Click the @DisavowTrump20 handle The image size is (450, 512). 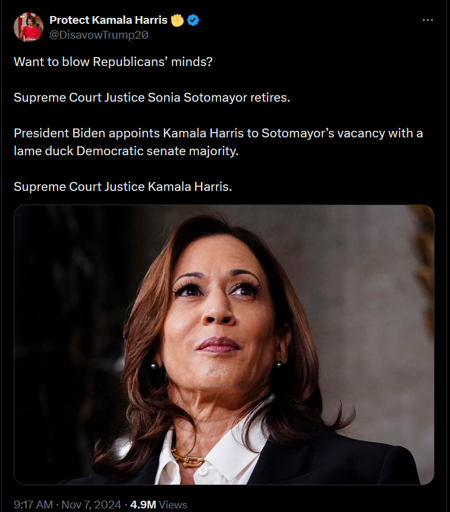(x=99, y=35)
